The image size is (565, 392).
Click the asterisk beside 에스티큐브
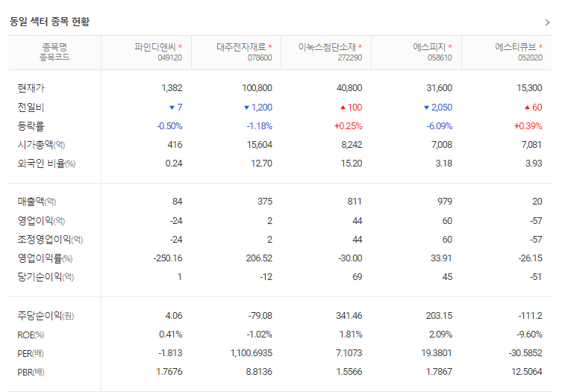[540, 46]
